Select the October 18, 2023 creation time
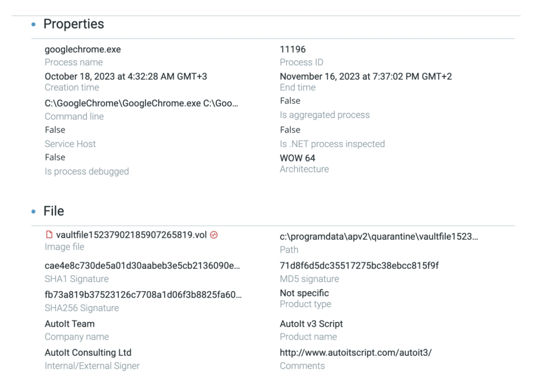 [x=126, y=76]
